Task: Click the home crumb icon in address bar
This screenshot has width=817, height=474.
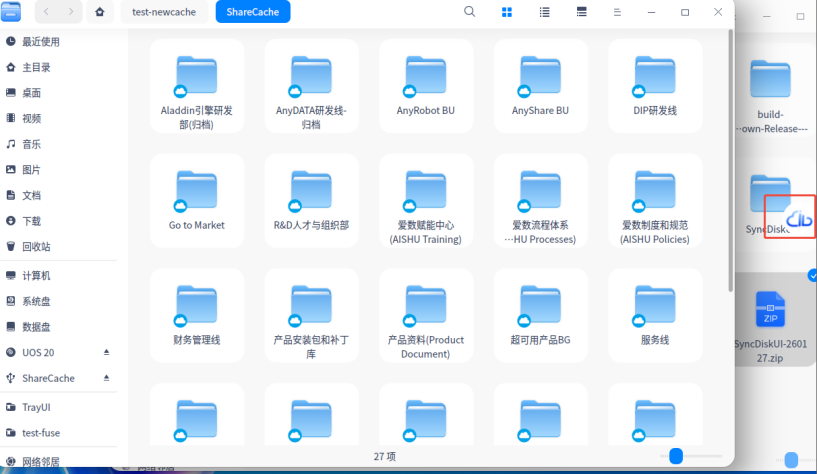Action: coord(99,12)
